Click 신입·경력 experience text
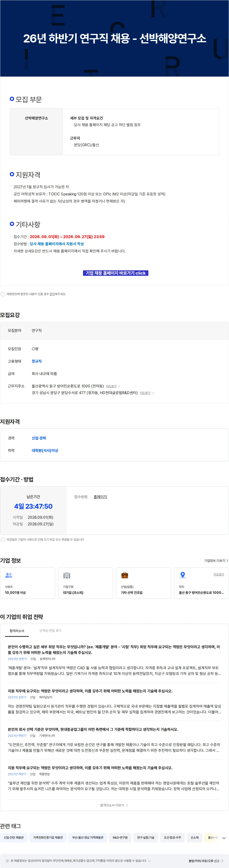Screen dimensions: 229x868 (x=39, y=438)
